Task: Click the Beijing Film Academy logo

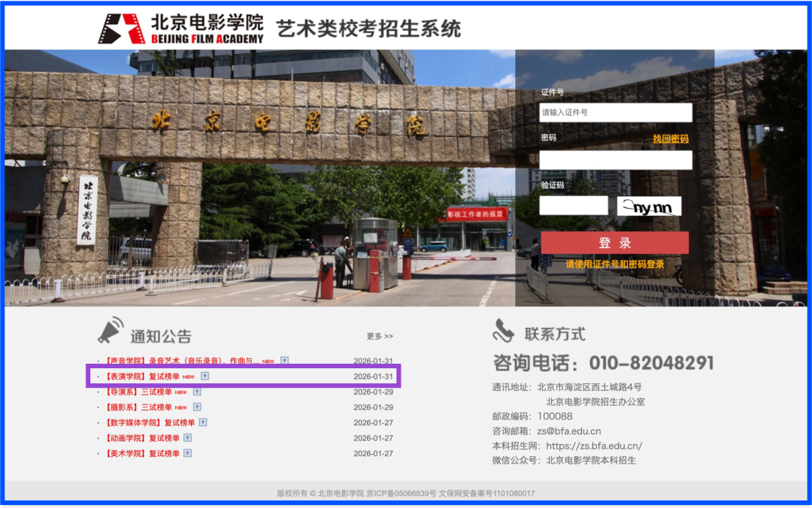Action: point(181,29)
